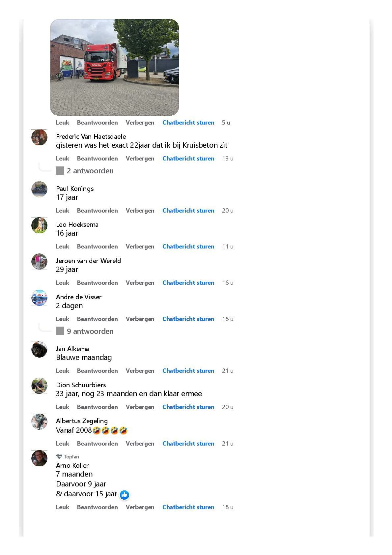392x555 pixels.
Task: Click the Topfan diamond badge icon
Action: click(x=59, y=456)
